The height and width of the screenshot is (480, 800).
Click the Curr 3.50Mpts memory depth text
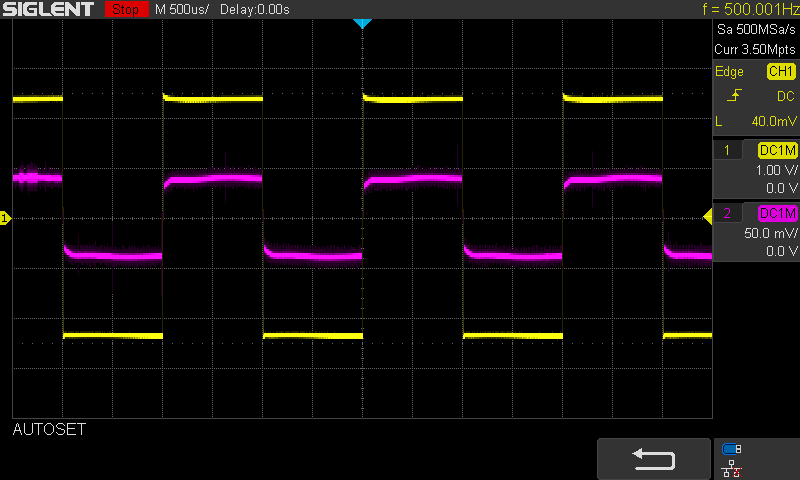[x=755, y=49]
